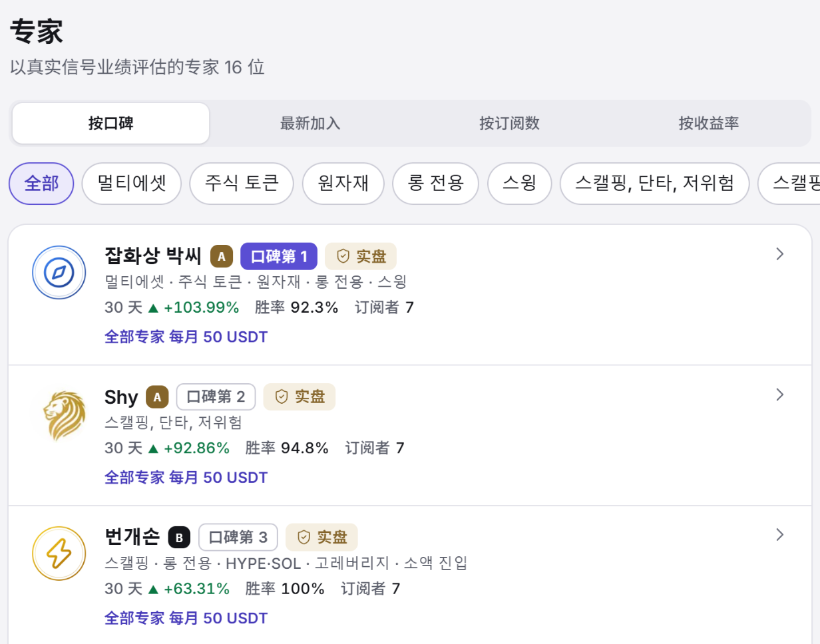
Task: Open the Shy expert name
Action: (121, 397)
